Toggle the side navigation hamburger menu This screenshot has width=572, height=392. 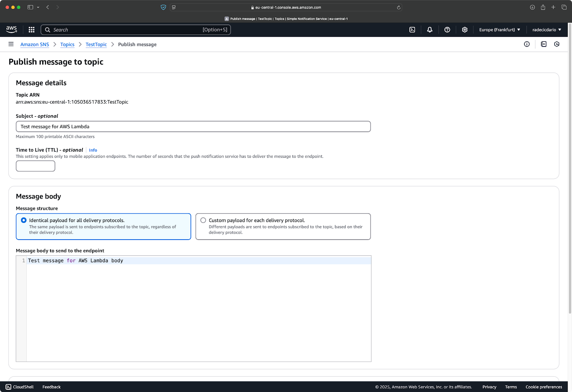[11, 44]
